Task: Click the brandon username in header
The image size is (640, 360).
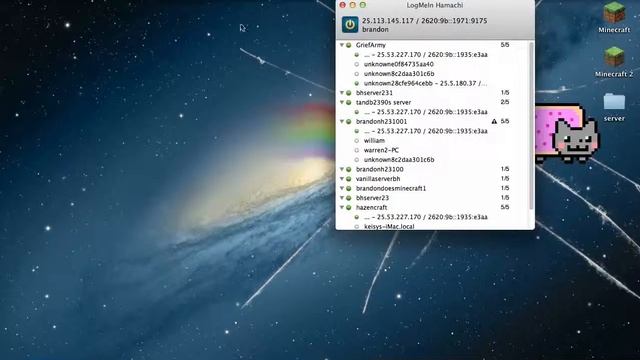Action: pyautogui.click(x=375, y=30)
